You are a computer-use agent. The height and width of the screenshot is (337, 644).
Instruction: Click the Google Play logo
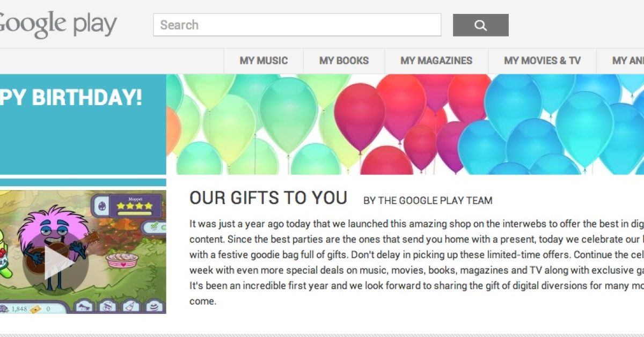point(56,25)
